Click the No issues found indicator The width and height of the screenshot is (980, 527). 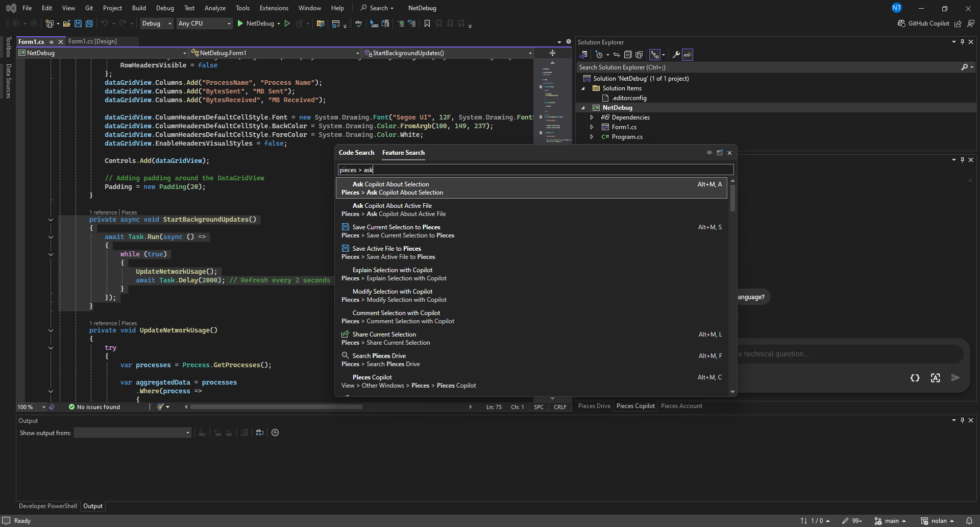(94, 407)
